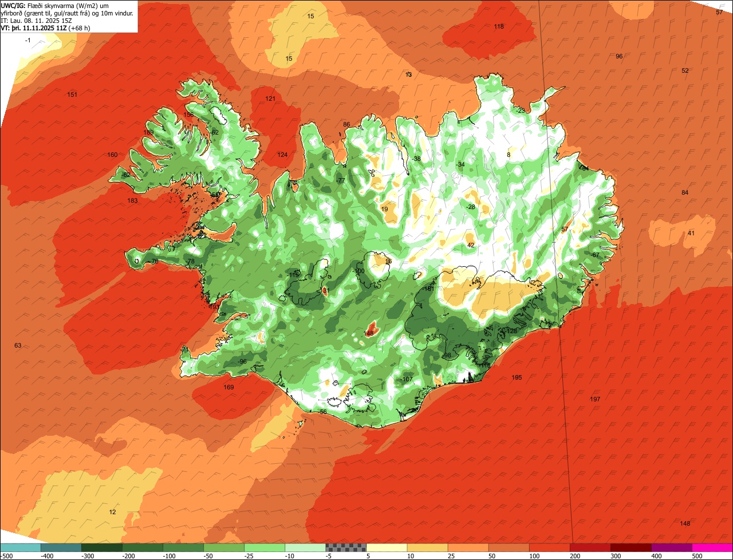733x560 pixels.
Task: Click legend swatch between -25 and -10
Action: point(264,547)
